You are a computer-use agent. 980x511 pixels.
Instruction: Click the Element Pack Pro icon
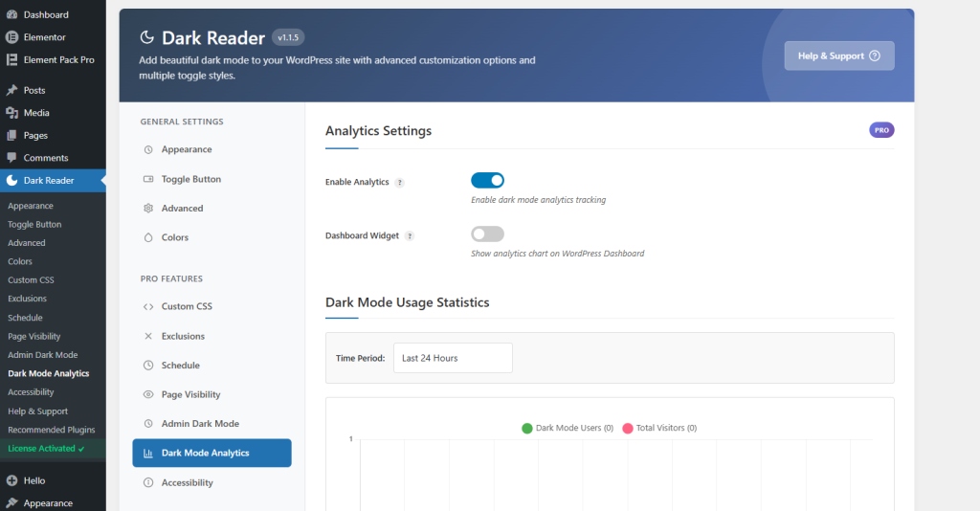pyautogui.click(x=11, y=60)
